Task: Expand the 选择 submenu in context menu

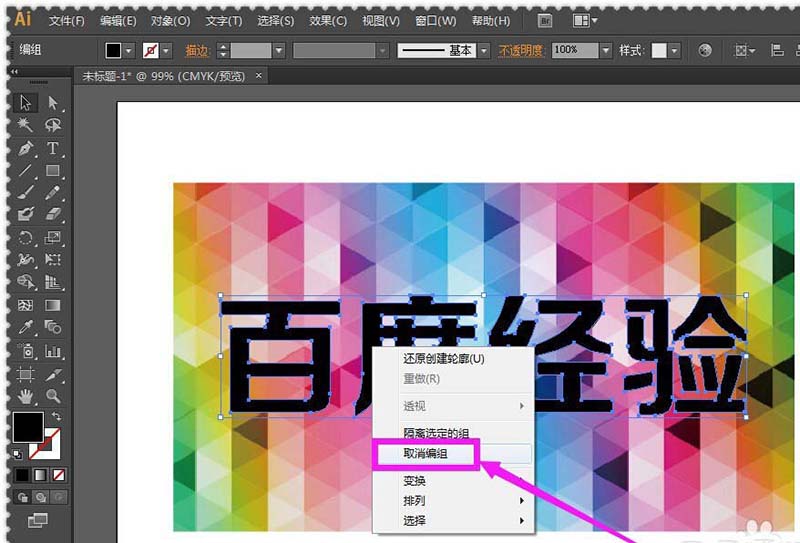Action: coord(452,521)
